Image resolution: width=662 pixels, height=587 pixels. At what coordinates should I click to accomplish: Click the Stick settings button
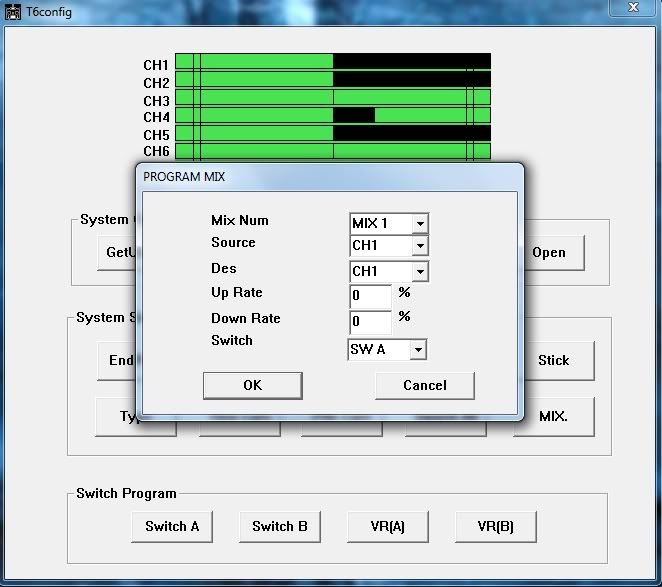click(x=553, y=361)
